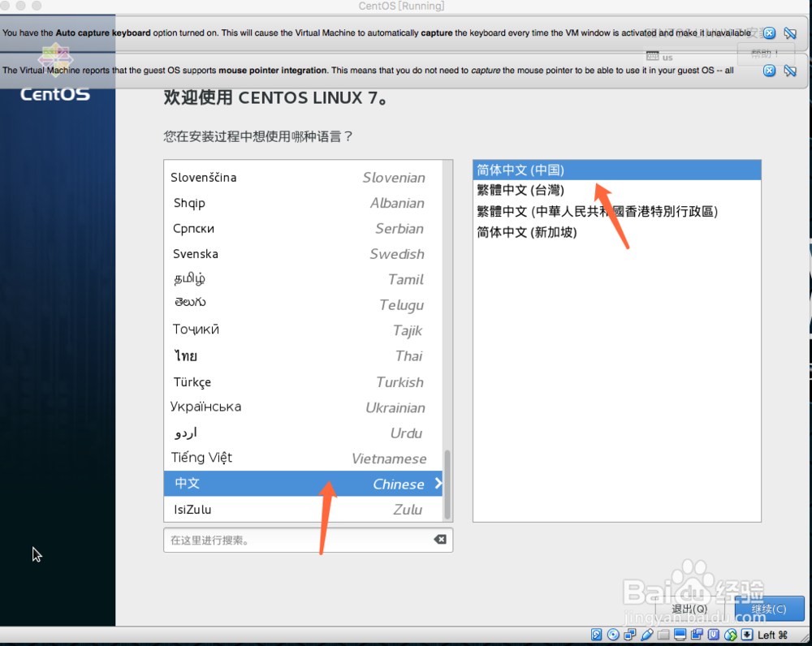This screenshot has height=646, width=812.
Task: Click the Left ⌘ host key indicator
Action: 773,635
